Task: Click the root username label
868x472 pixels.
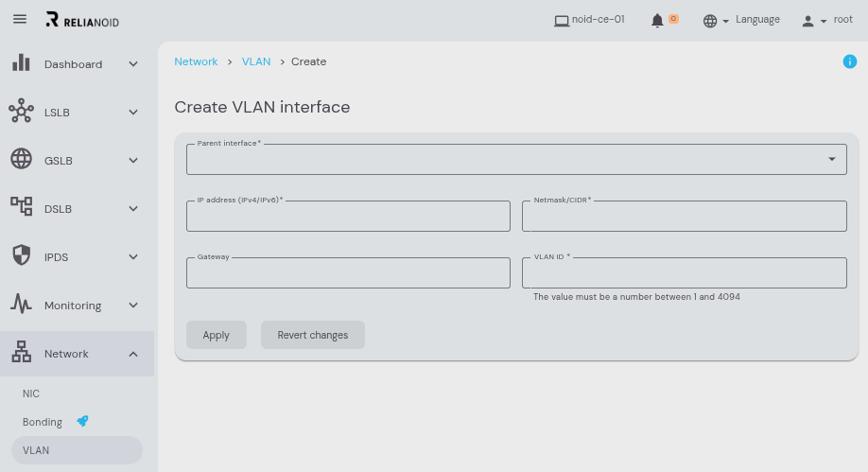Action: click(x=843, y=19)
